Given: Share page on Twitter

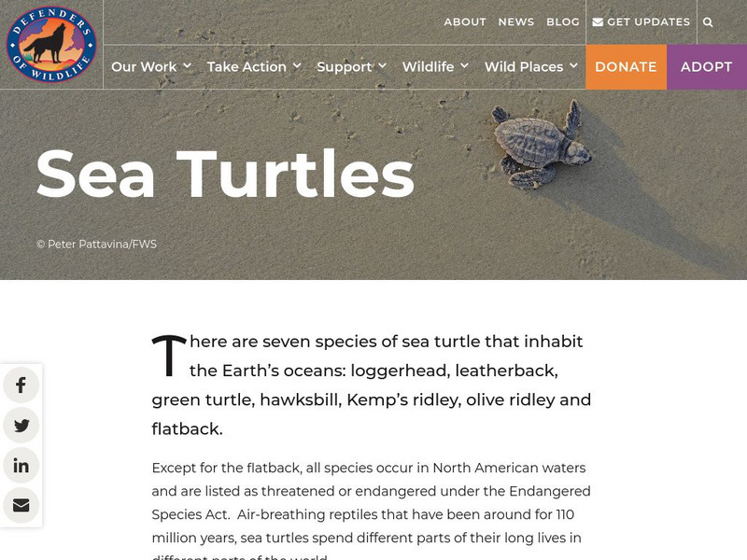Looking at the screenshot, I should [21, 426].
